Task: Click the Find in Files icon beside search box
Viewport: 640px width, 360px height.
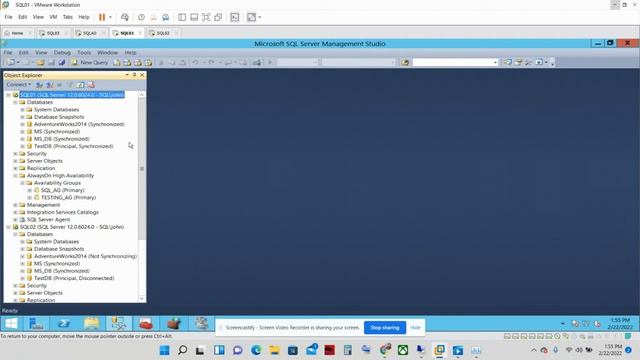Action: pos(405,62)
